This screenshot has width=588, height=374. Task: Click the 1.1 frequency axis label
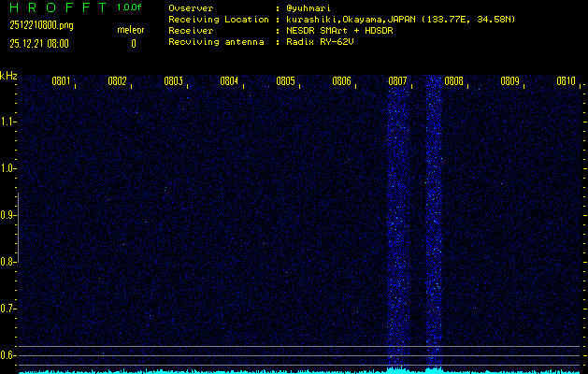click(8, 121)
